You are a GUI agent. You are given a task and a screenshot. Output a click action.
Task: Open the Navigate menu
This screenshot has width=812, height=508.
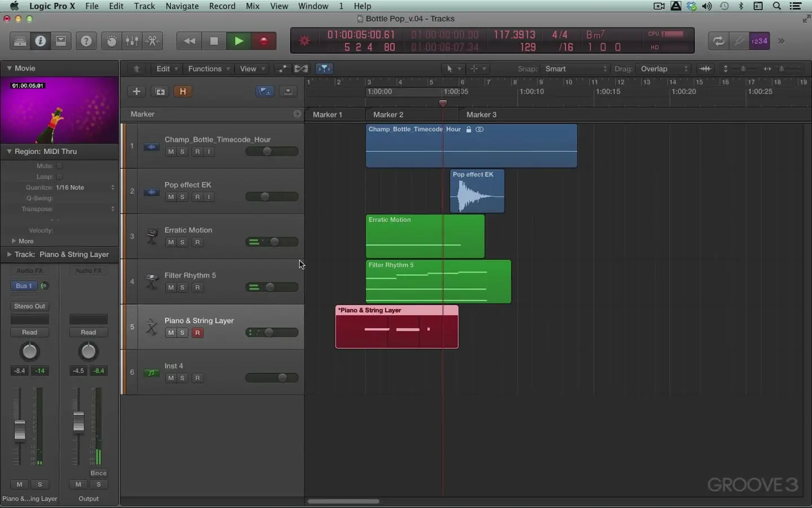[x=182, y=6]
